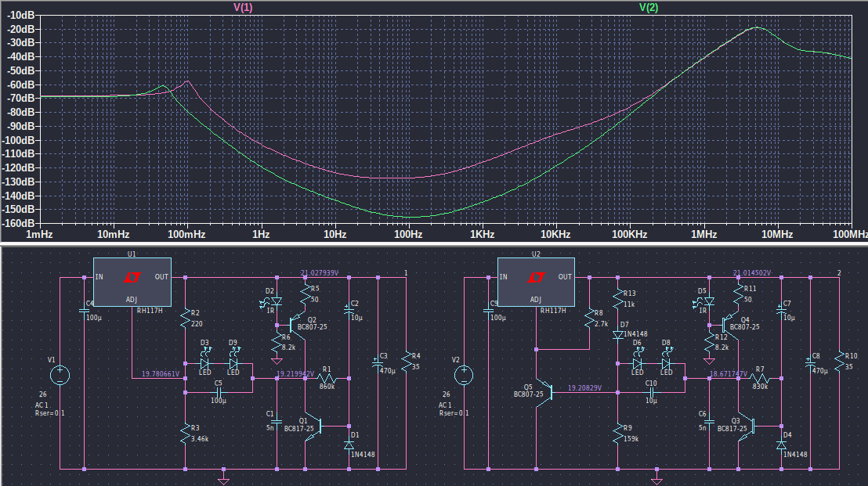Select the U1 RH117H regulator symbol
The width and height of the screenshot is (868, 486).
tap(132, 282)
